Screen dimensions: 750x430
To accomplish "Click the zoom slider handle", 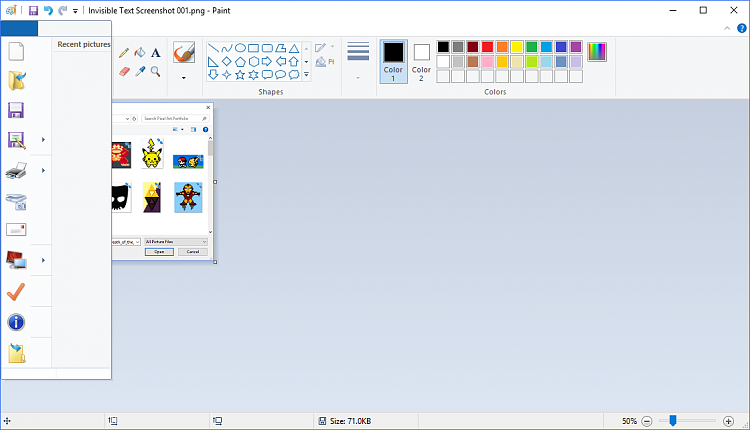I will click(673, 421).
